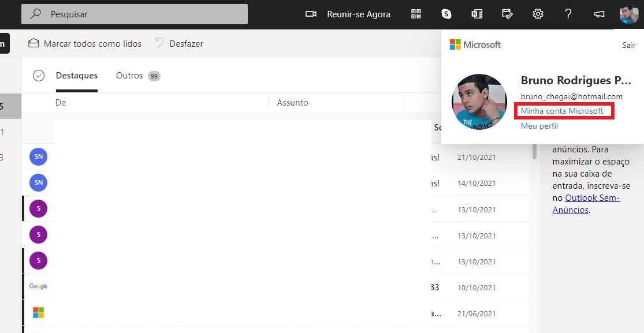Switch to the Destaques tab

[77, 76]
